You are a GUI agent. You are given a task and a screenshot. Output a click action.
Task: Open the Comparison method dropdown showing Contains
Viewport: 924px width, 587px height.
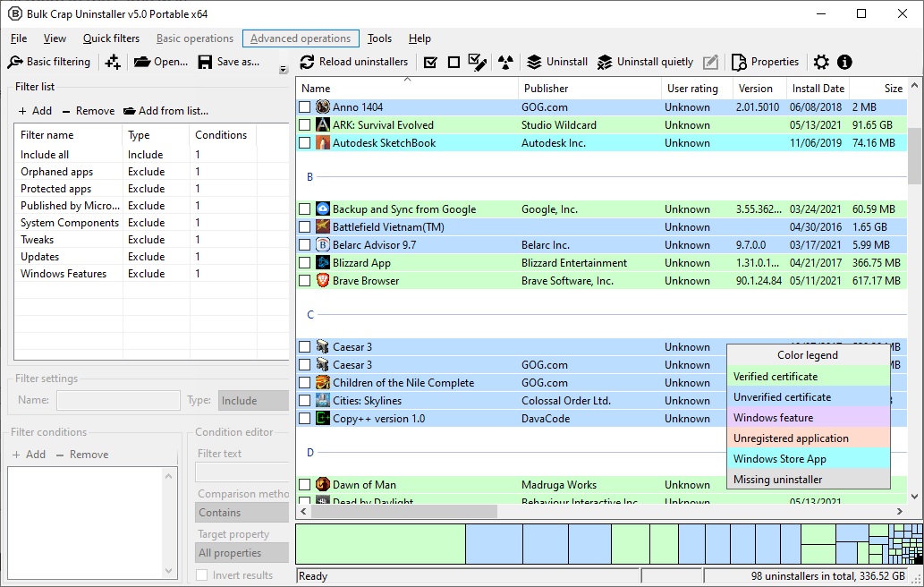point(242,512)
